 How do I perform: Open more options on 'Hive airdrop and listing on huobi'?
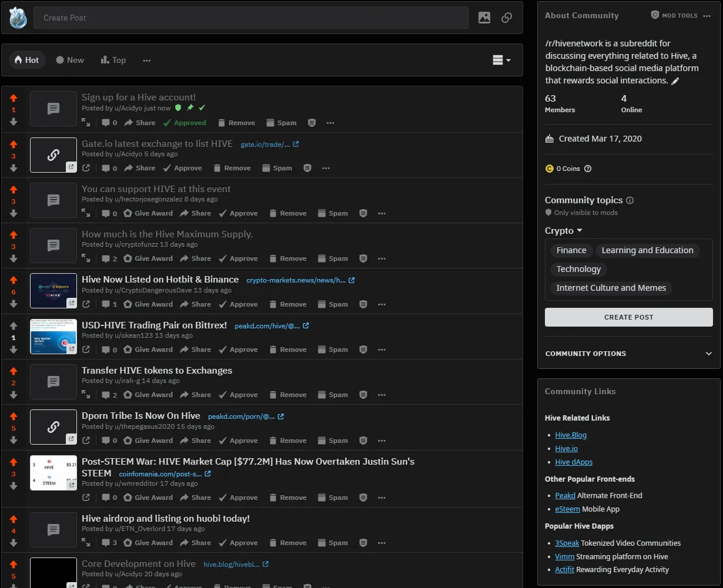point(381,543)
